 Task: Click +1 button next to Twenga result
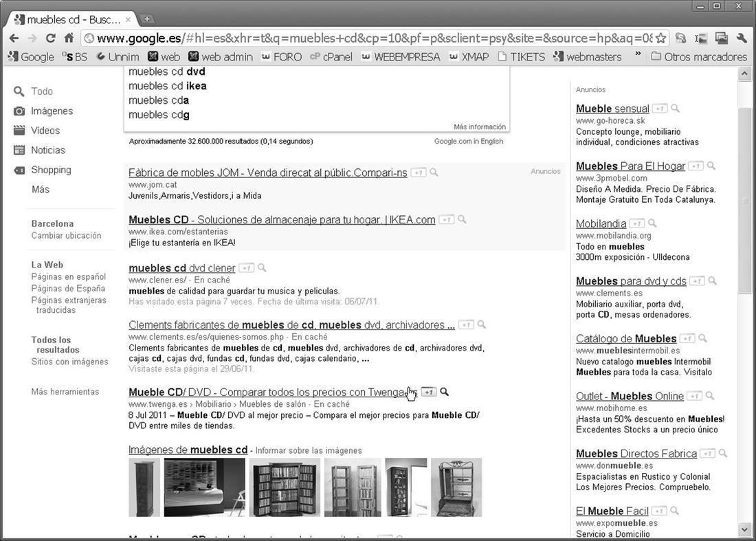coord(429,392)
